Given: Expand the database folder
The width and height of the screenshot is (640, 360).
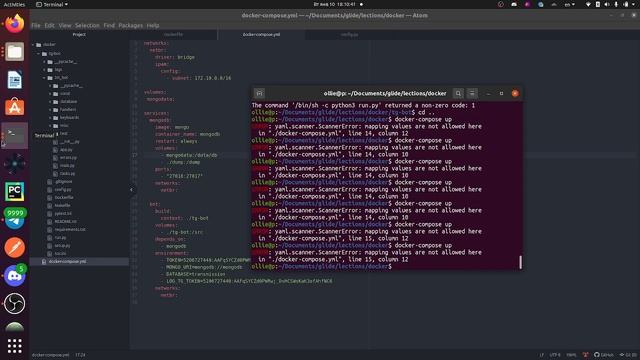Looking at the screenshot, I should click(x=51, y=102).
